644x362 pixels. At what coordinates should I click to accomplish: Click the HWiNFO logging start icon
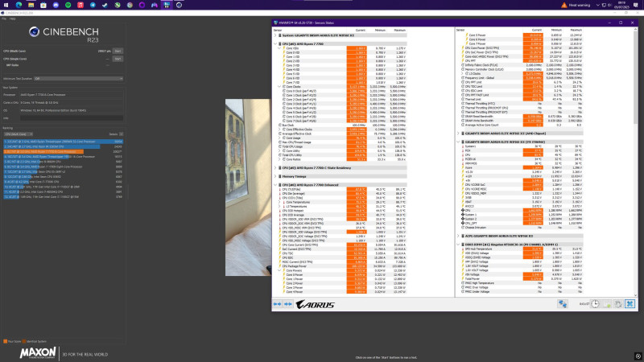607,304
